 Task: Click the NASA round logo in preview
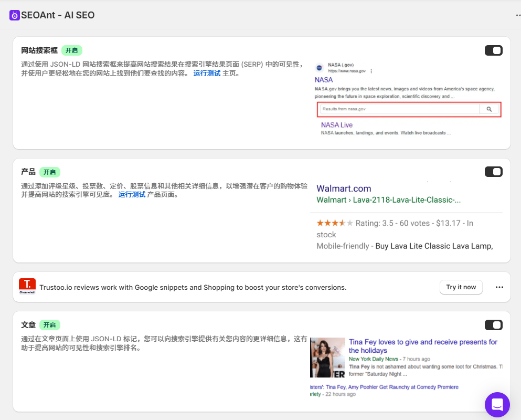[319, 68]
